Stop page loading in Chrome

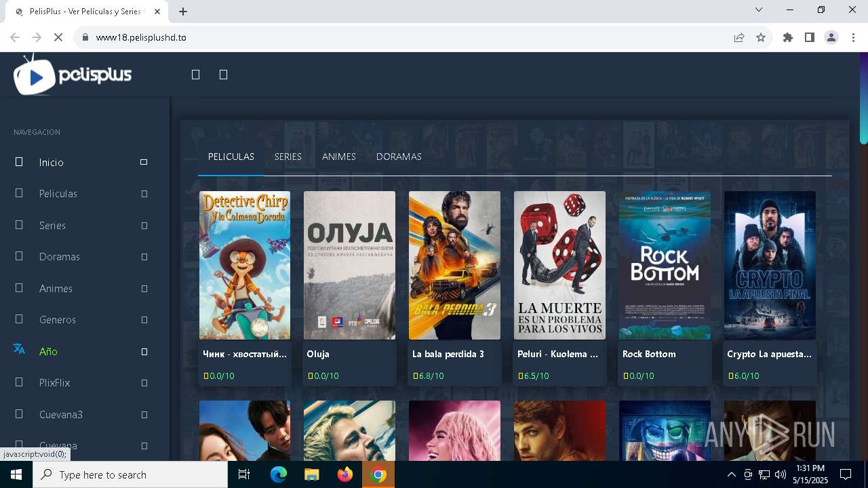pyautogui.click(x=58, y=37)
